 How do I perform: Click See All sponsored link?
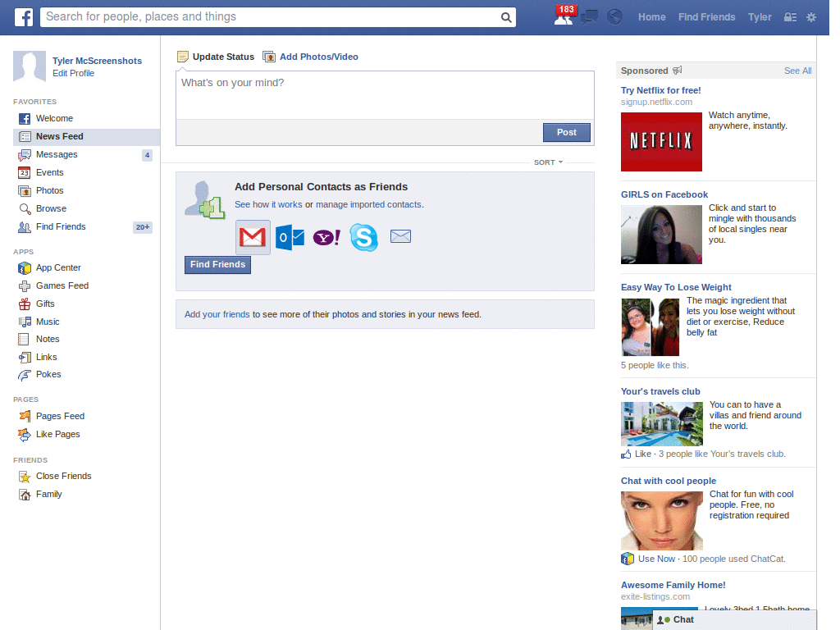[x=797, y=71]
